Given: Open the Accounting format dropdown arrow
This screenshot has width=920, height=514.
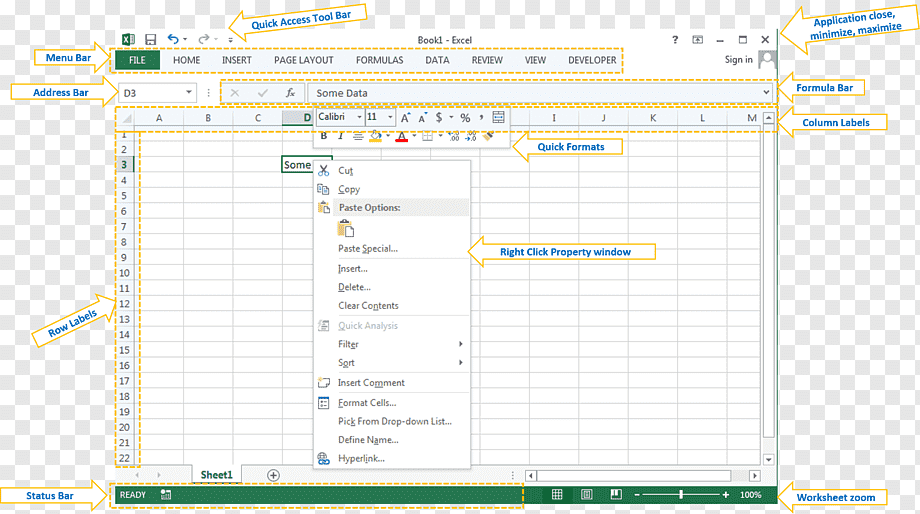Looking at the screenshot, I should (451, 117).
